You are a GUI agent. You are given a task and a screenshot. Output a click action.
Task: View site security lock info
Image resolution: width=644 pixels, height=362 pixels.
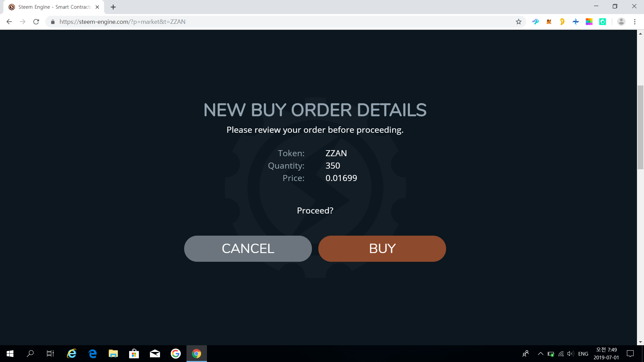(53, 22)
